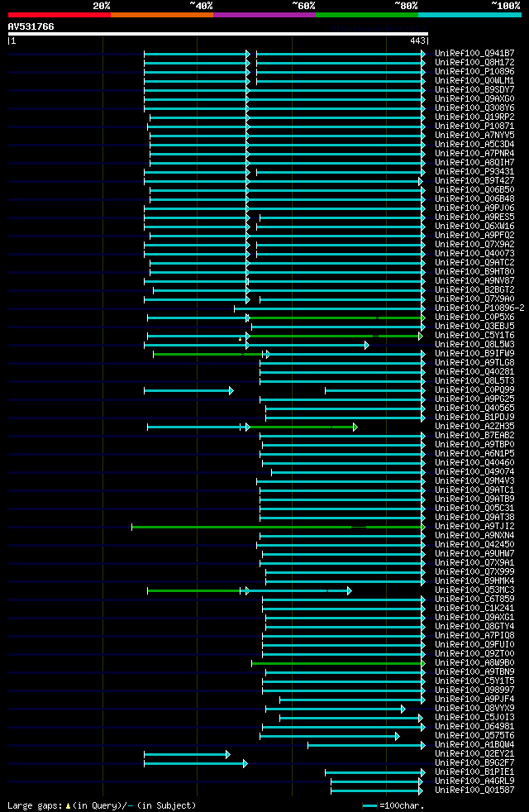529x812 pixels.
Task: Select the UniRef100_Q3EBJ5 label
Action: click(x=474, y=327)
